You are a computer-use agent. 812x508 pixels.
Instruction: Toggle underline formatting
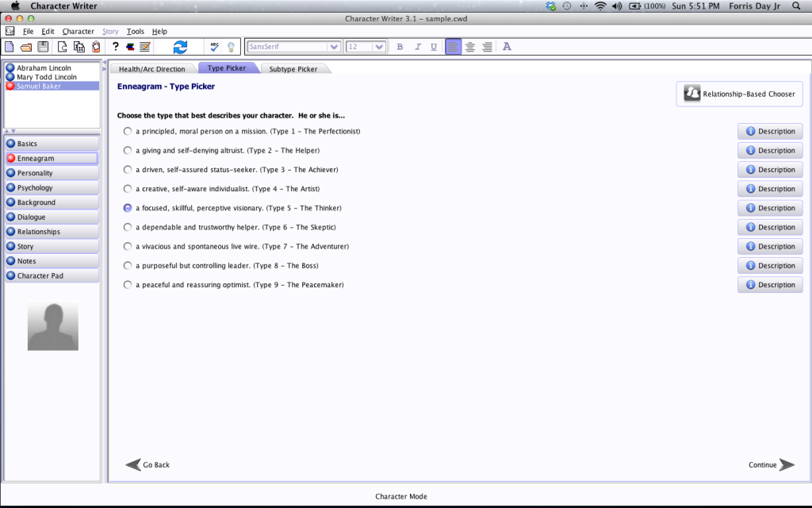[434, 47]
